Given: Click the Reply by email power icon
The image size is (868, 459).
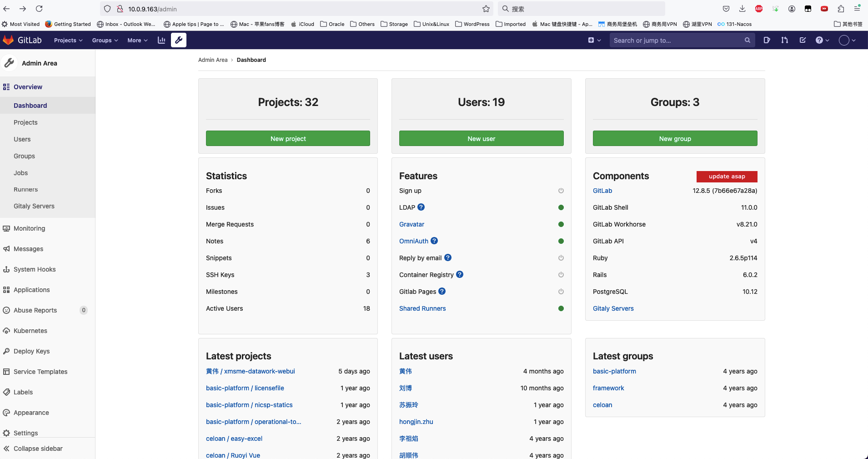Looking at the screenshot, I should pyautogui.click(x=561, y=258).
